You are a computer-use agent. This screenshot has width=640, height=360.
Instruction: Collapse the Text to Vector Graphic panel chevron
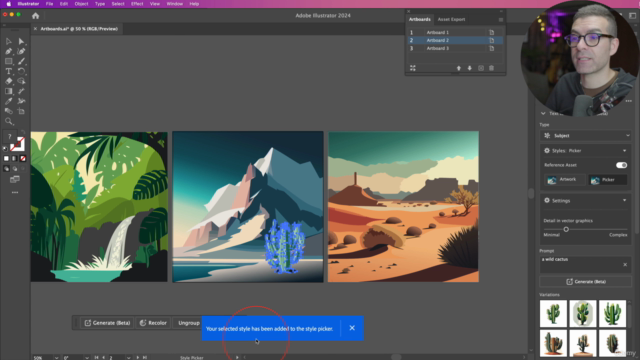coord(543,113)
